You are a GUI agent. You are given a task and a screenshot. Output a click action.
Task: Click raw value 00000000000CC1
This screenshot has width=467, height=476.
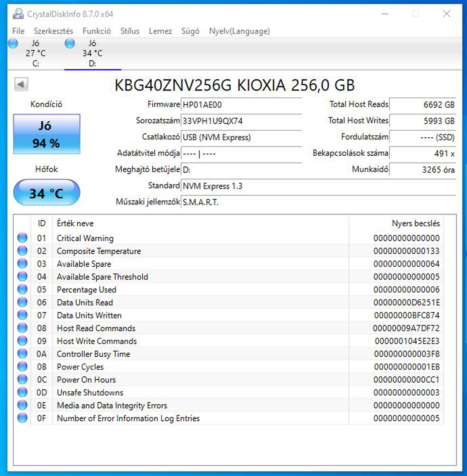pos(406,380)
